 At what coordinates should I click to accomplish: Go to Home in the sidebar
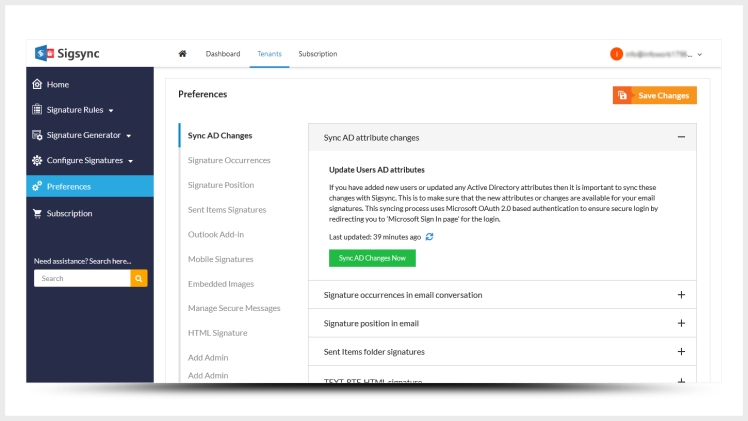click(57, 84)
